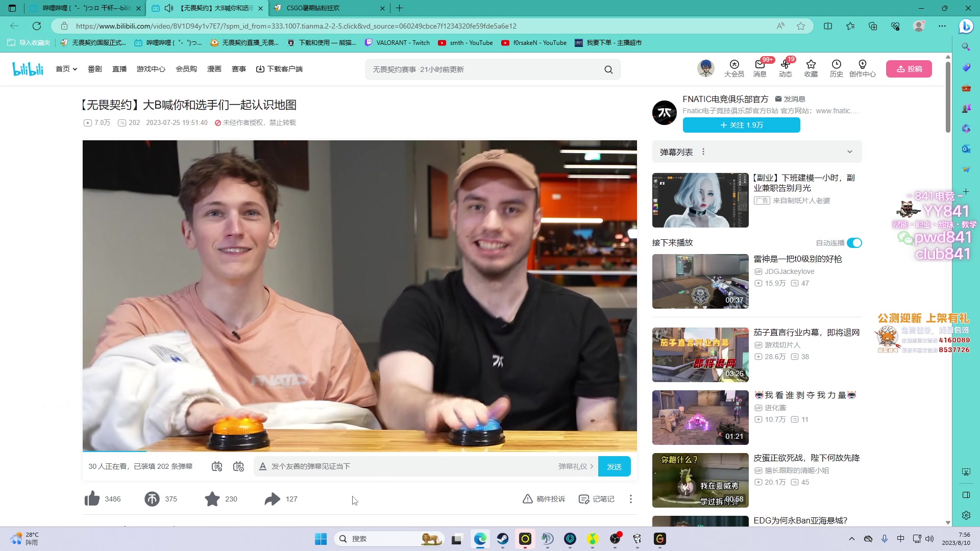
Task: Open the danmaku settings icon
Action: 238,466
